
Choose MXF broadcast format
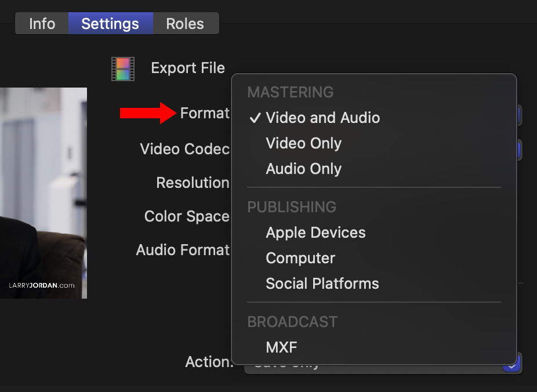point(281,347)
